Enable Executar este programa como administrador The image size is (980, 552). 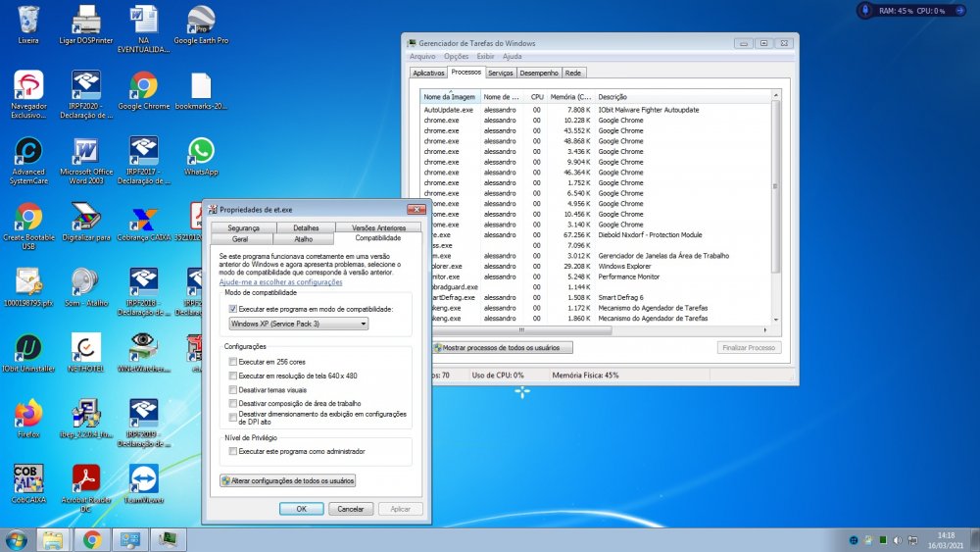(233, 451)
